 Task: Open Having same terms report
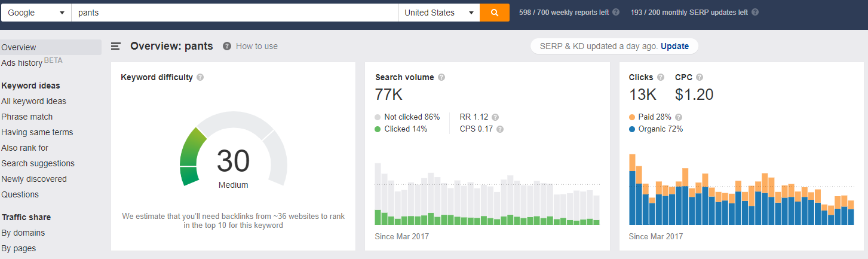click(x=37, y=132)
